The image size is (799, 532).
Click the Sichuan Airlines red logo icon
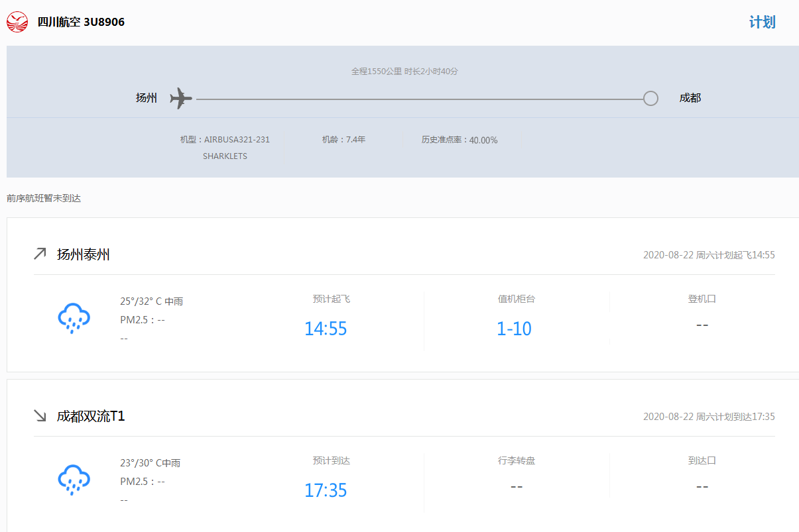(17, 22)
